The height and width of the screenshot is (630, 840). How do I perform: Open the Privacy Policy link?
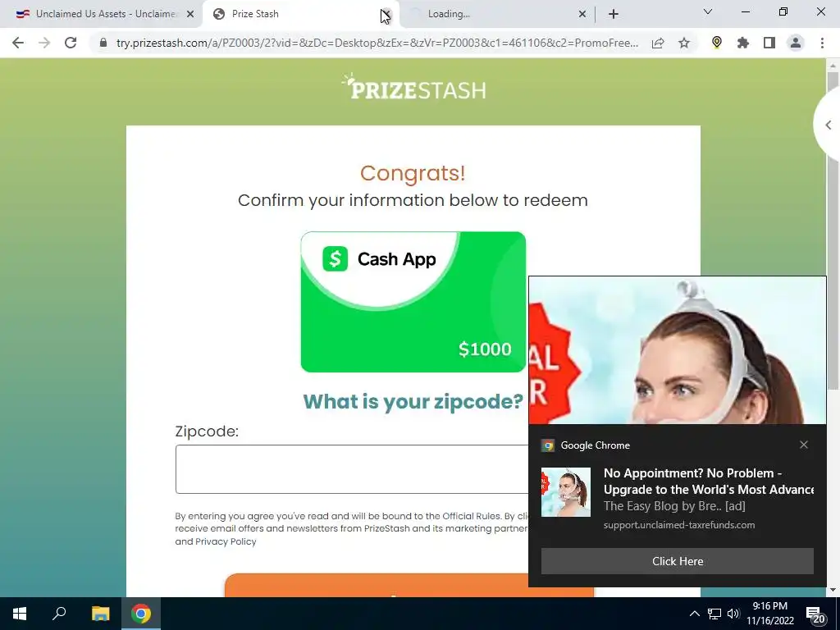[226, 541]
